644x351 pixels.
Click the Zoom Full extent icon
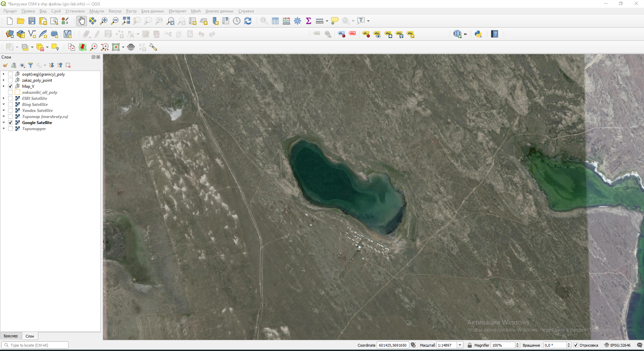tap(126, 21)
